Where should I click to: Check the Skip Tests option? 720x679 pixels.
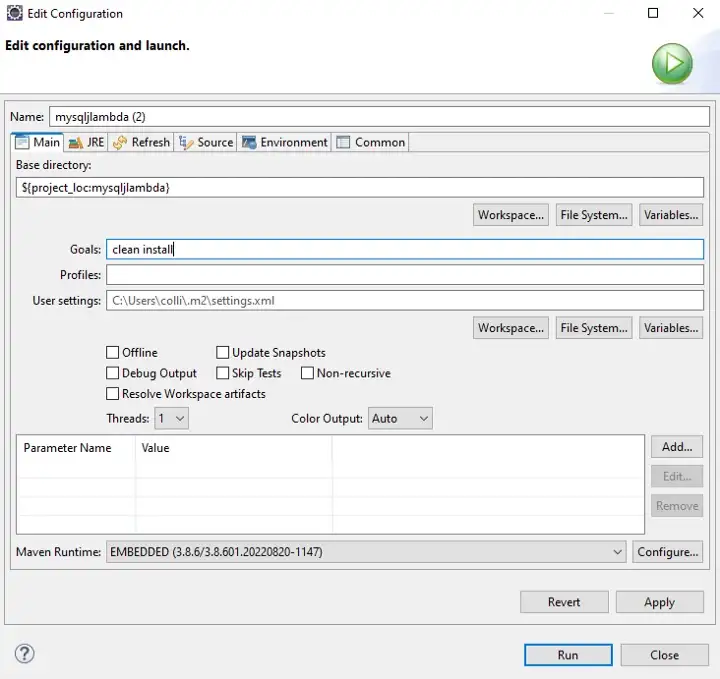pos(222,373)
